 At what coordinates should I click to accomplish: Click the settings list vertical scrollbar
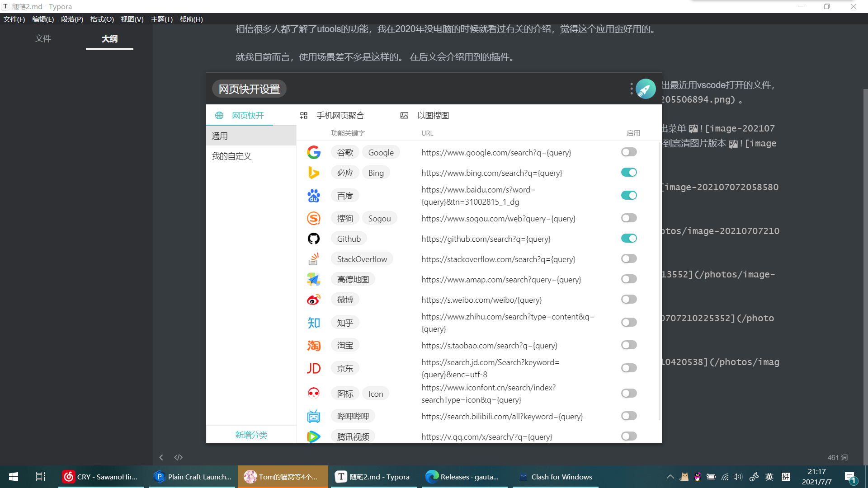point(660,280)
